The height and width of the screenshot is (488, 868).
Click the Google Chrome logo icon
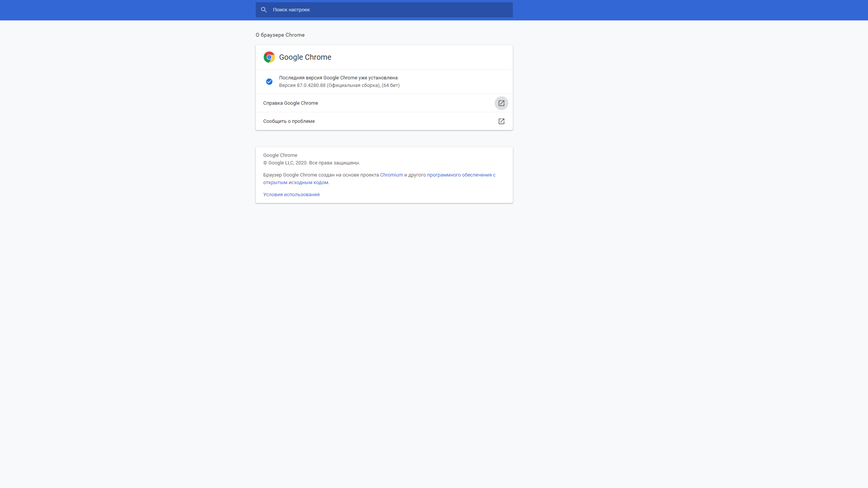click(269, 57)
